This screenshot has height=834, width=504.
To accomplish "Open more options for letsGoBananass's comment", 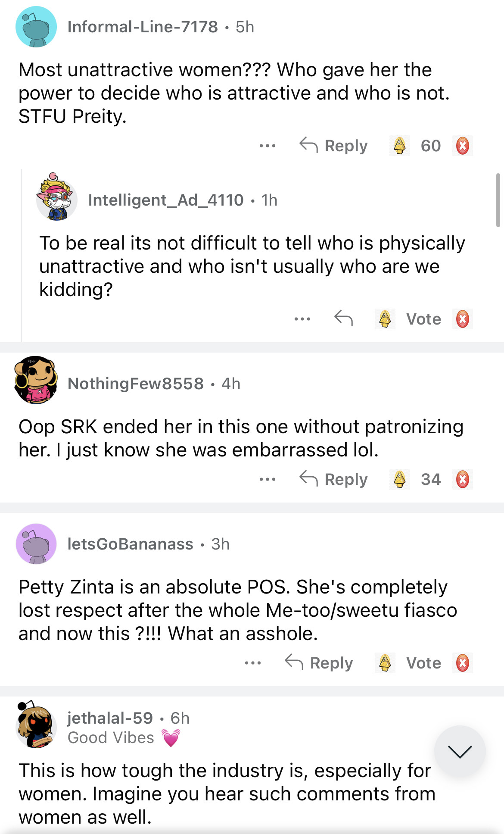I will (252, 663).
